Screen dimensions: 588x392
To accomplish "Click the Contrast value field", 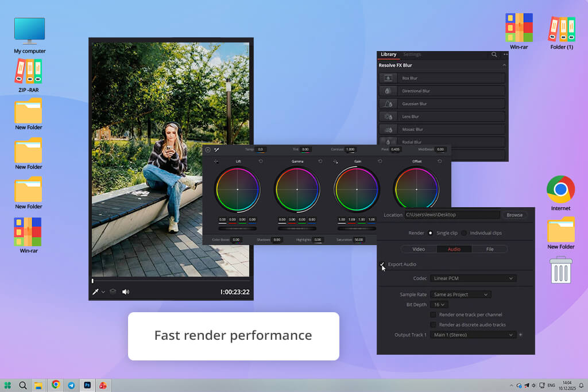I will pyautogui.click(x=350, y=149).
